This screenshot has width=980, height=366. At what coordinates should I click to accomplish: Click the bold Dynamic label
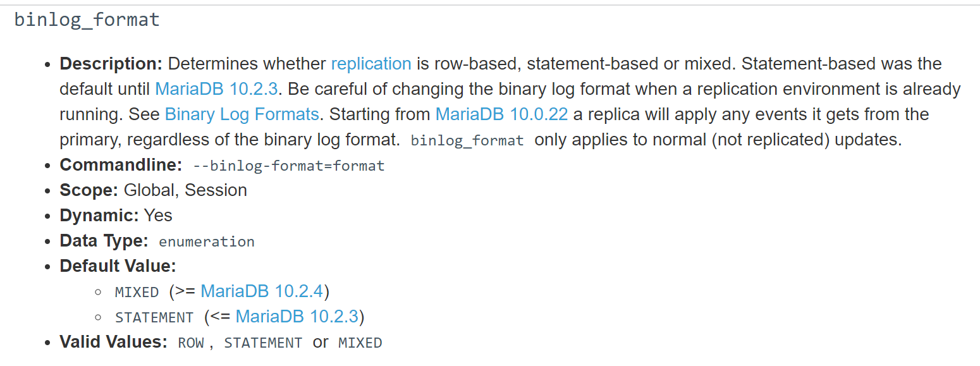(x=99, y=216)
